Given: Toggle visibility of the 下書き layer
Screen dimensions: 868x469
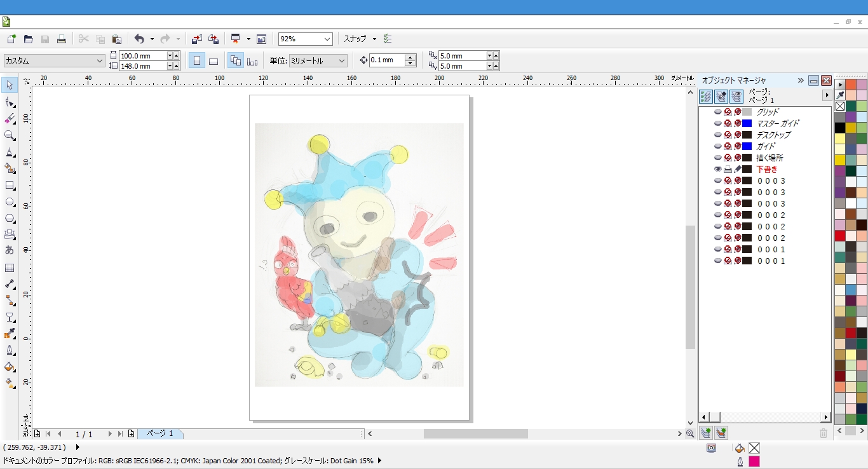Looking at the screenshot, I should coord(718,169).
